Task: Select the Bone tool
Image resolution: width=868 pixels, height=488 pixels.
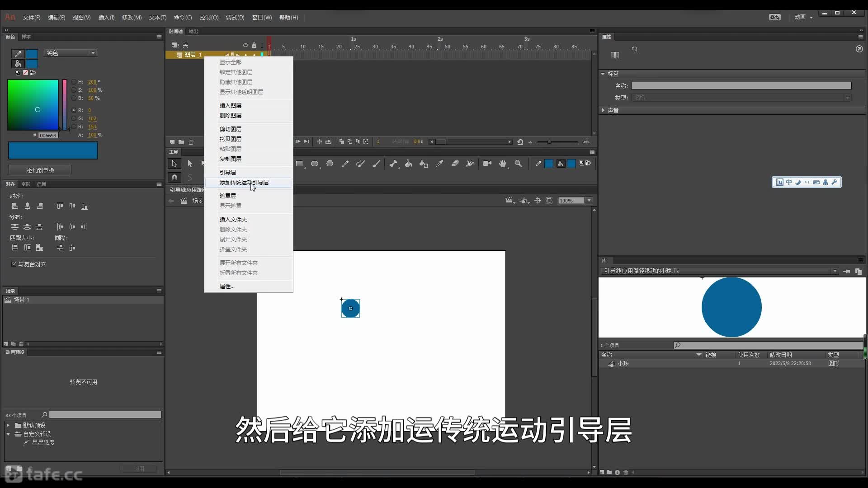Action: (393, 164)
